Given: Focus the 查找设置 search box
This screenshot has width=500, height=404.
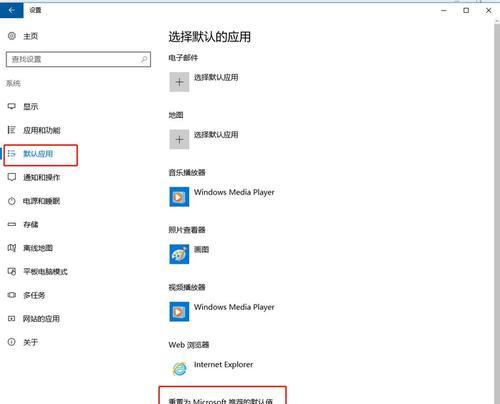Looking at the screenshot, I should click(78, 59).
